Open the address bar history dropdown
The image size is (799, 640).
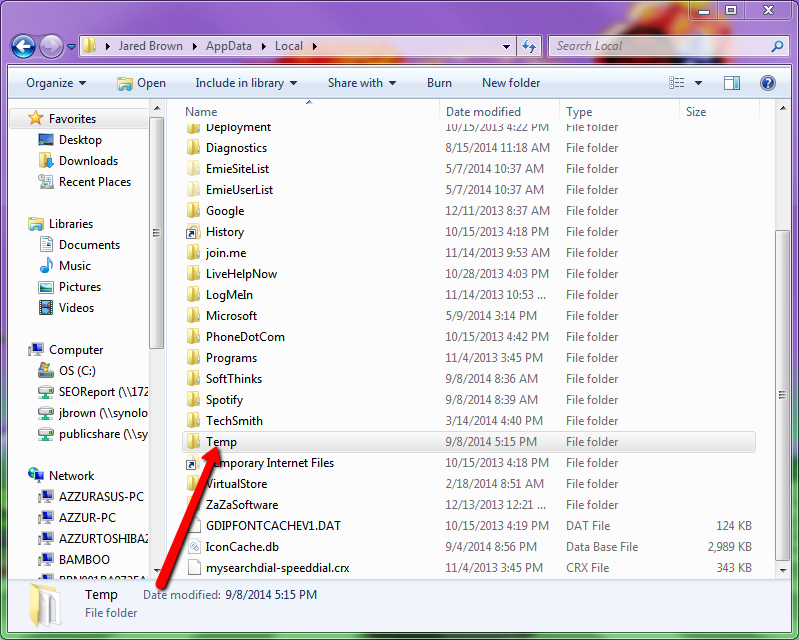click(x=506, y=46)
